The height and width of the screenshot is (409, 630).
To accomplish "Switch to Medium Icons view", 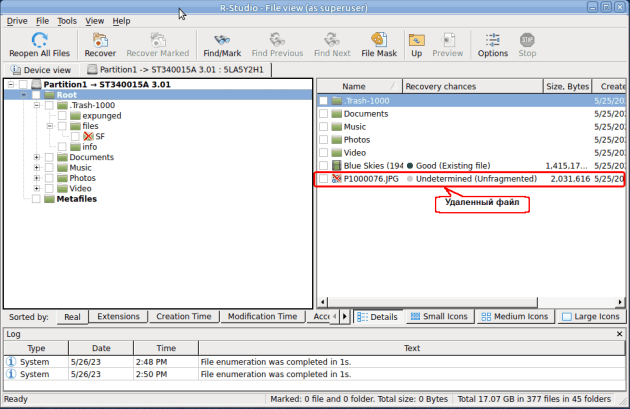I will click(515, 317).
